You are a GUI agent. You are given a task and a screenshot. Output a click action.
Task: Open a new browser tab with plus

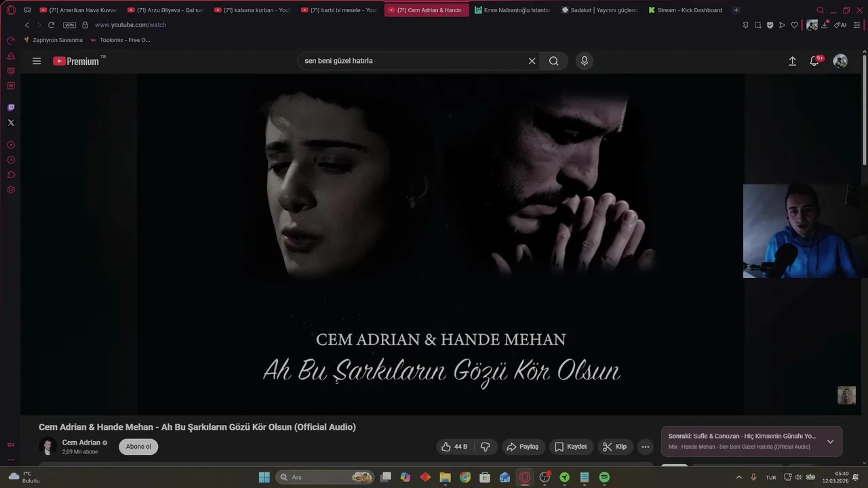(736, 10)
